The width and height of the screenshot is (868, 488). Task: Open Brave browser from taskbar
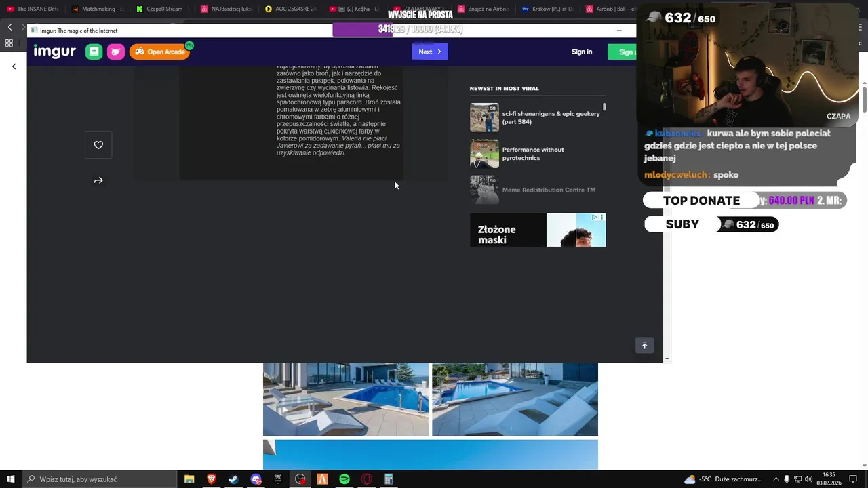pyautogui.click(x=212, y=479)
